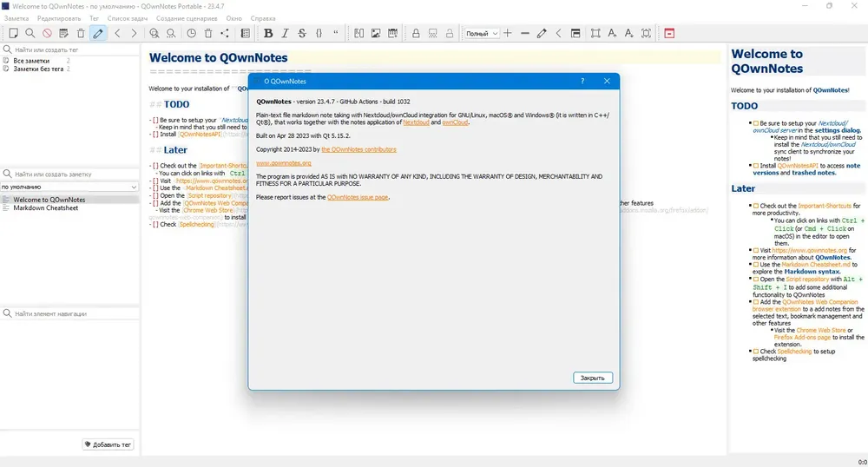The height and width of the screenshot is (467, 868).
Task: Click the red quit icon in toolbar
Action: point(669,33)
